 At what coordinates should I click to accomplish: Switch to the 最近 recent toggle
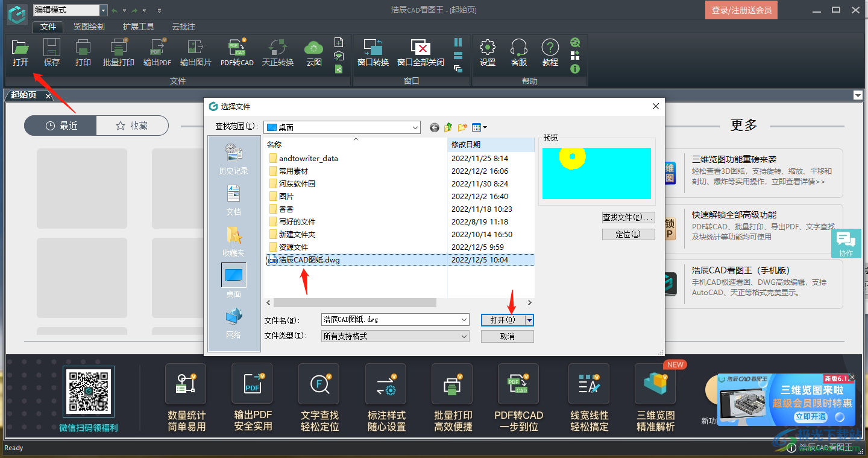click(61, 126)
